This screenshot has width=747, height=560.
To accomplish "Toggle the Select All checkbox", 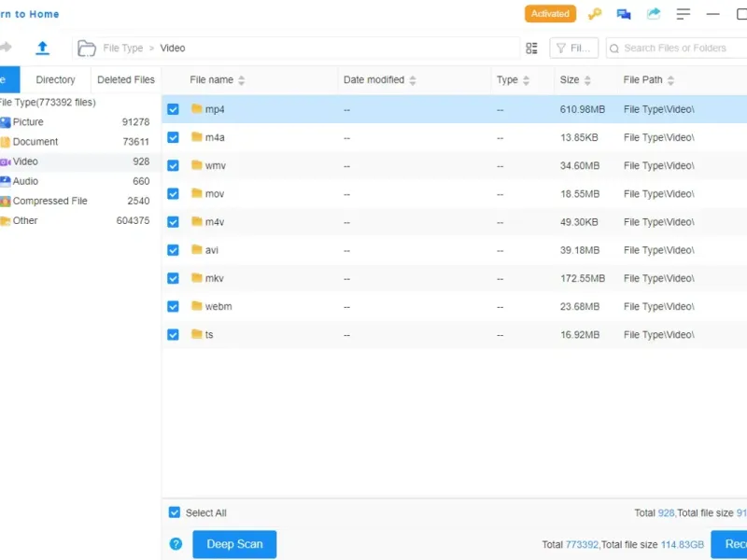I will click(175, 512).
